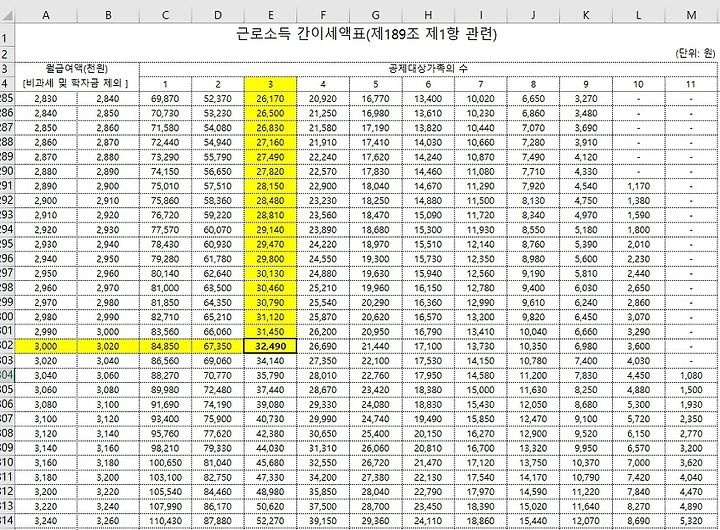
Task: Click highlighted cell 31,450
Action: point(270,332)
